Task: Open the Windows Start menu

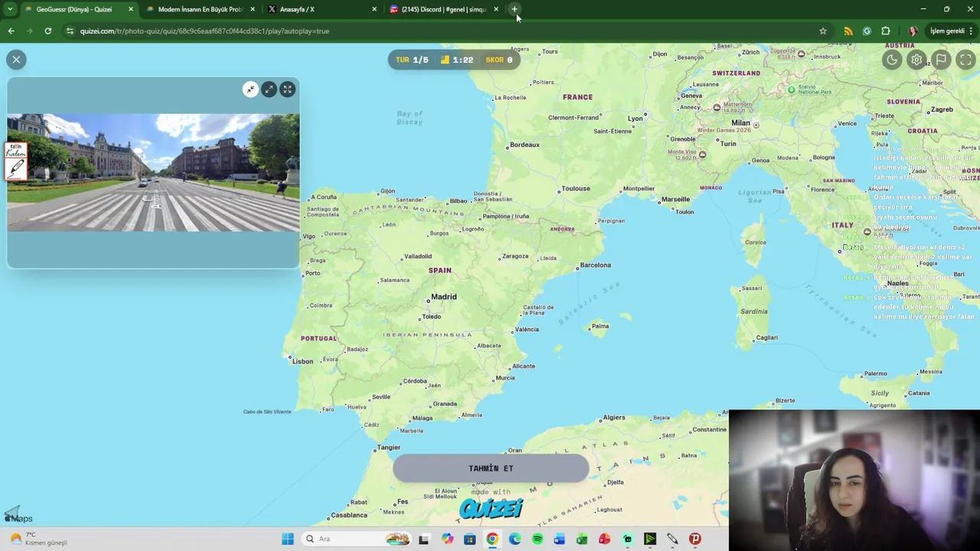Action: pyautogui.click(x=288, y=539)
